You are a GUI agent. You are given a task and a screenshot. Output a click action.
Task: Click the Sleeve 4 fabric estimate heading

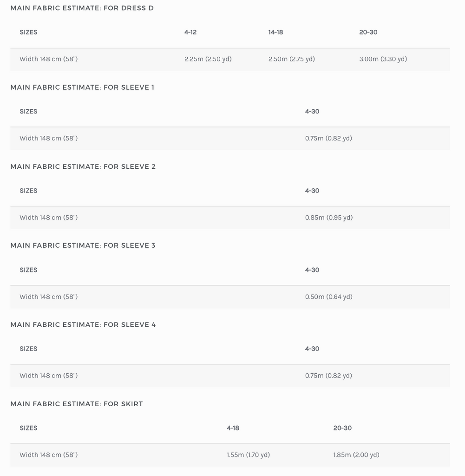click(83, 324)
